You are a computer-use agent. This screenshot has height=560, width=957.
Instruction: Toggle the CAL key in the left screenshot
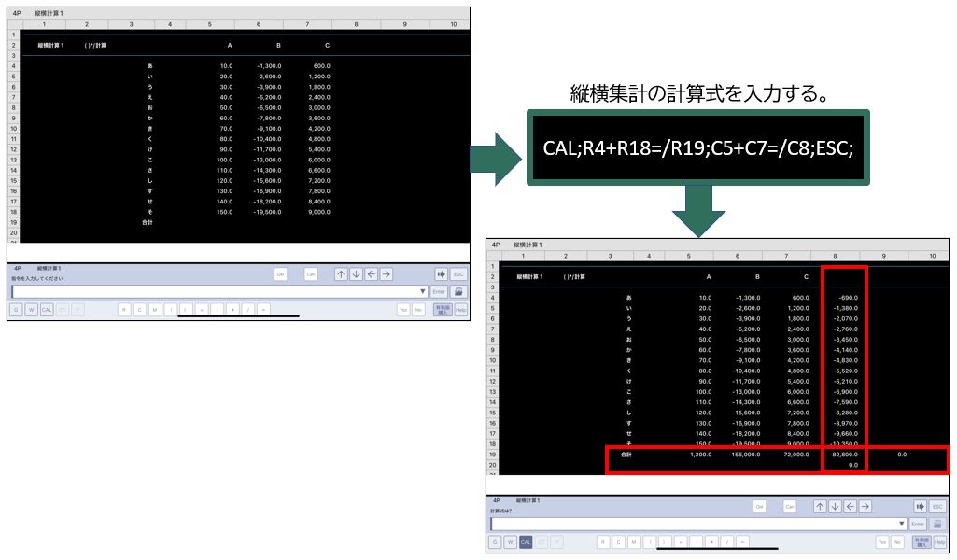(x=47, y=309)
